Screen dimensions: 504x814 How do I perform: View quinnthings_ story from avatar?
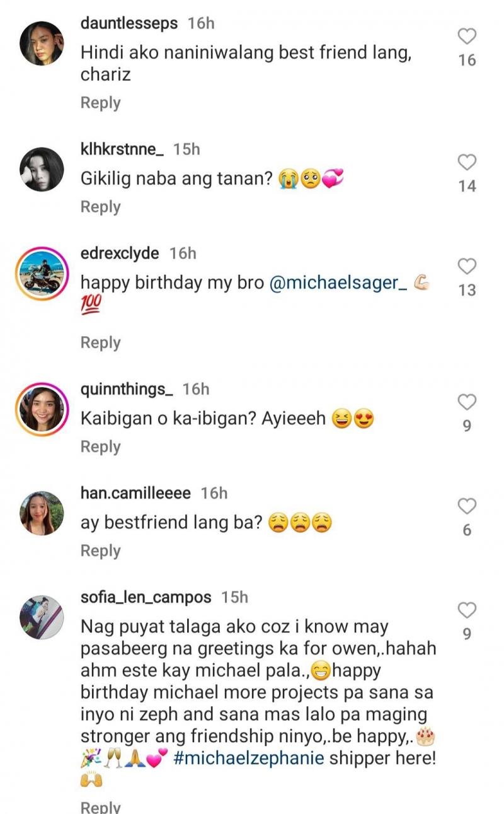click(x=42, y=409)
